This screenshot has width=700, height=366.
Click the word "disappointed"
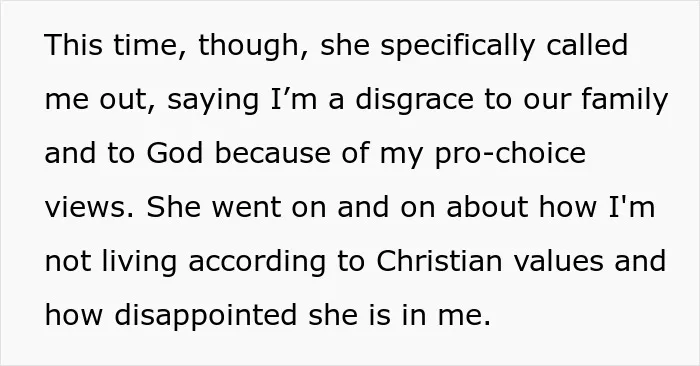206,317
